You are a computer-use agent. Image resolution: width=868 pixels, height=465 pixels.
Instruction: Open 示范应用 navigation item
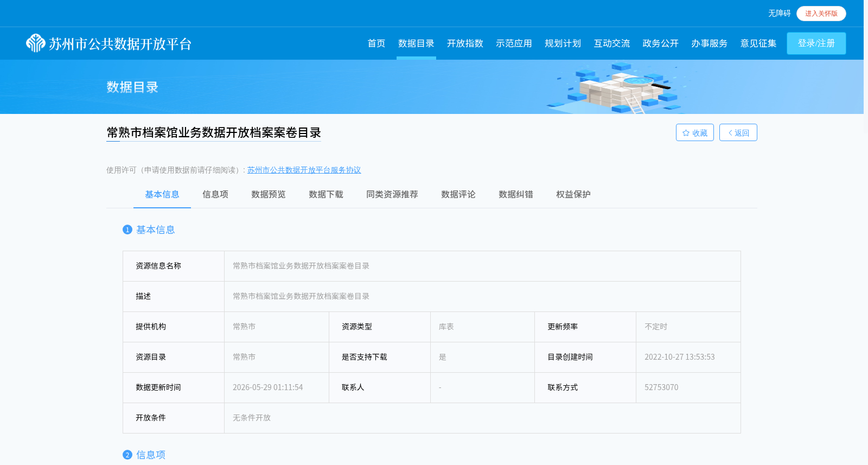(514, 43)
